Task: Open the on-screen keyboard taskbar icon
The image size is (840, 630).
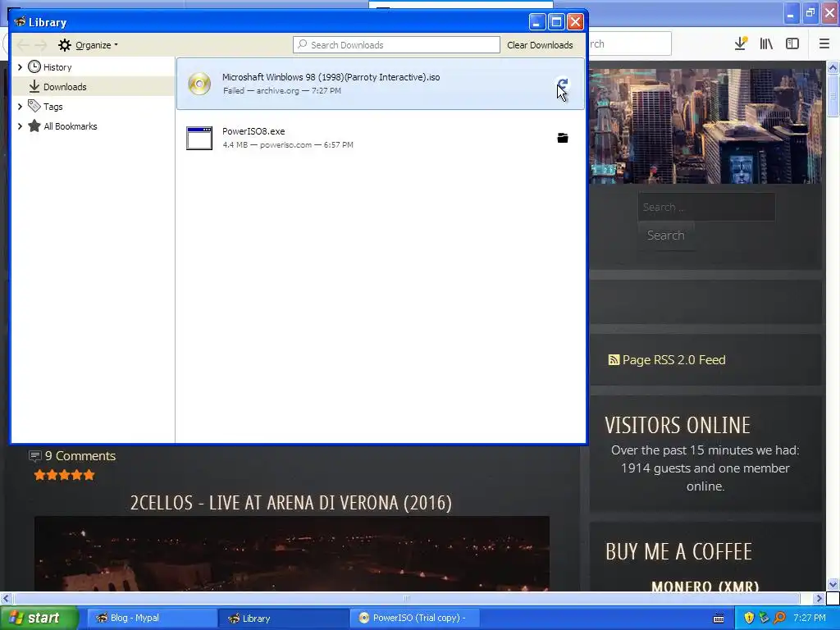Action: coord(719,619)
